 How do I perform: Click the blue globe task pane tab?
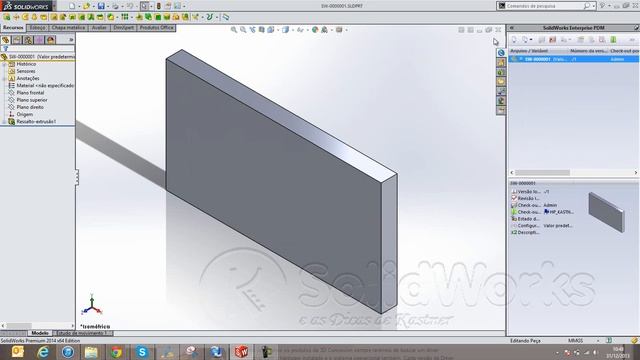tap(501, 53)
